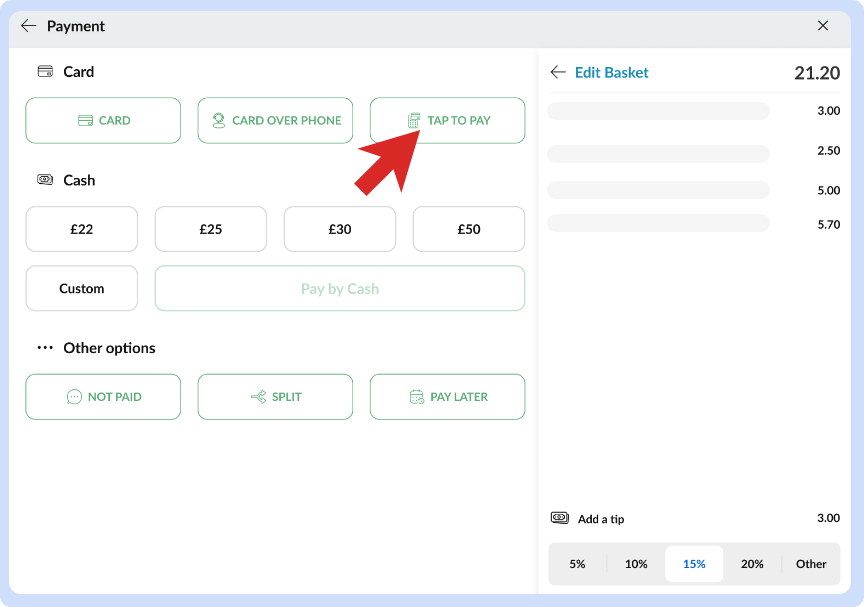Select the 10% tip option
Screen dimensions: 864x607
(636, 564)
